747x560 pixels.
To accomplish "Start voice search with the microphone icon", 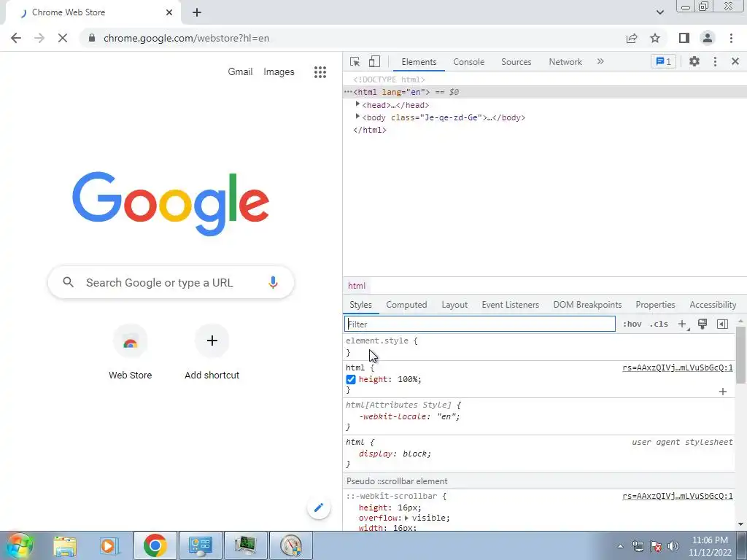I will point(273,282).
